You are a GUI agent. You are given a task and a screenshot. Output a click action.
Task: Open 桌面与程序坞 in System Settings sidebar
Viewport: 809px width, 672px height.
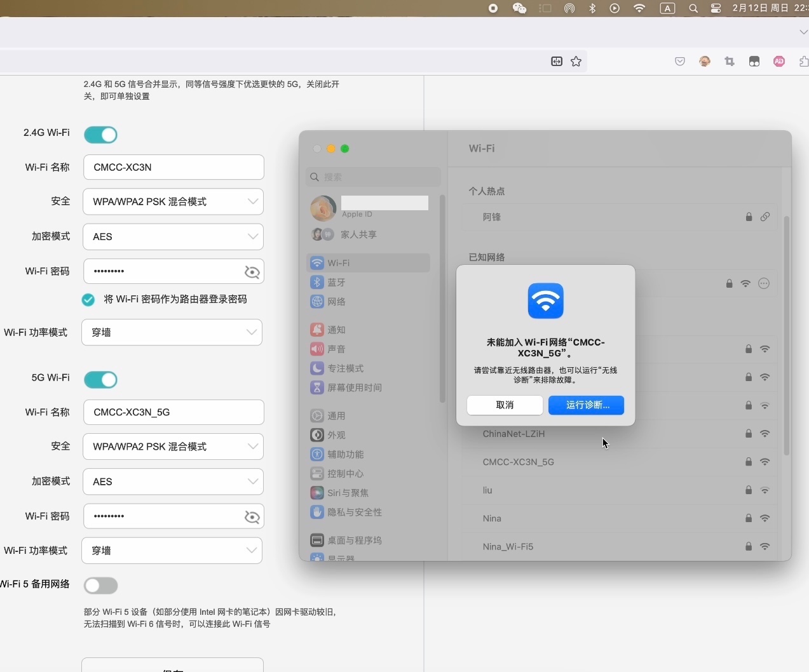[368, 540]
